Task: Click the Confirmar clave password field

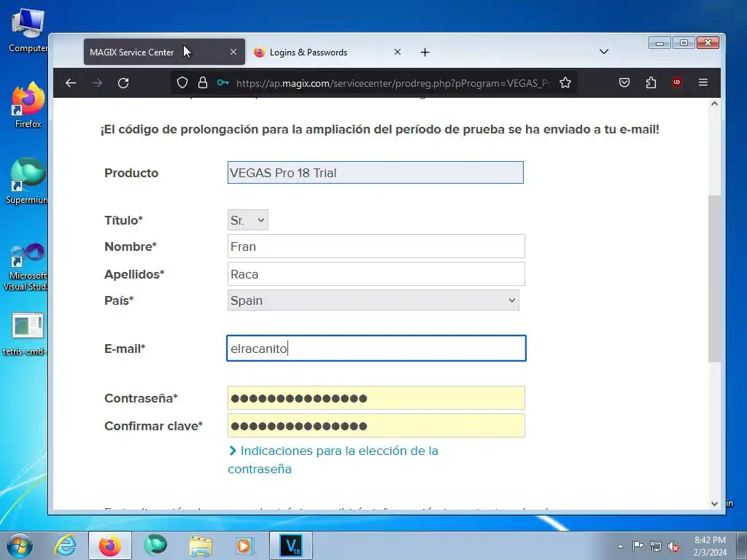Action: (376, 426)
